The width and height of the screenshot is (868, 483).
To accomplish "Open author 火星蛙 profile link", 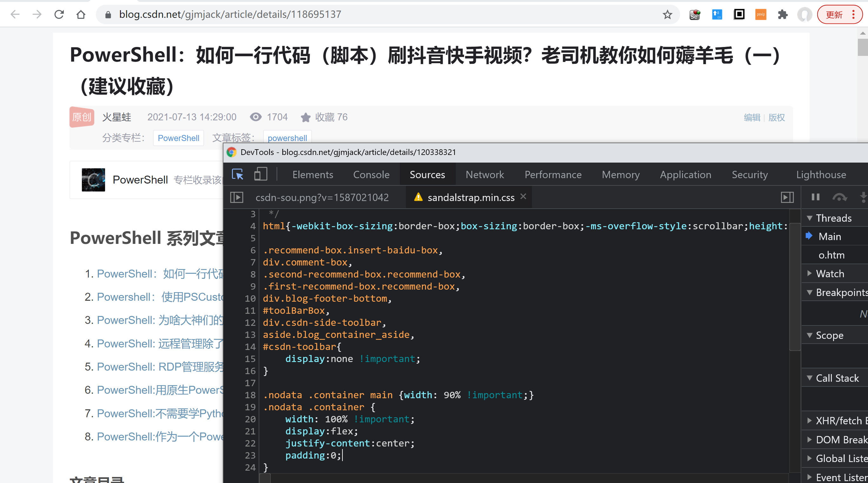I will click(116, 117).
